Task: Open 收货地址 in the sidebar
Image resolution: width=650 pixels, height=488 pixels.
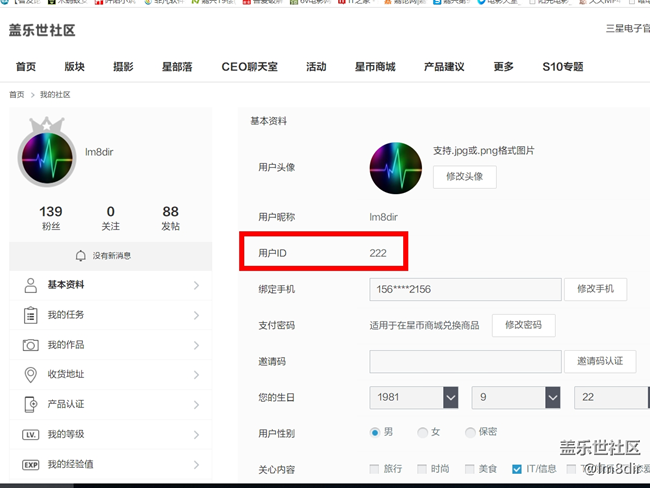Action: (111, 375)
